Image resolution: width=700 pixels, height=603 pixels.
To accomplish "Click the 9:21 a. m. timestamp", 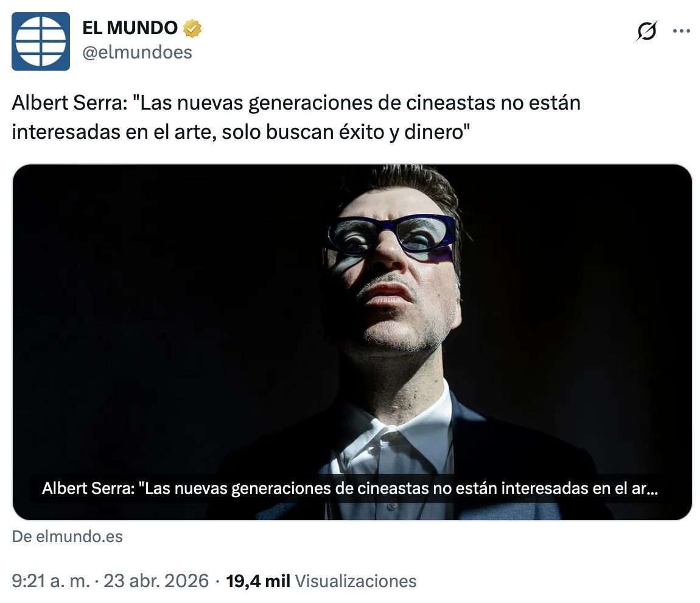I will click(x=51, y=581).
